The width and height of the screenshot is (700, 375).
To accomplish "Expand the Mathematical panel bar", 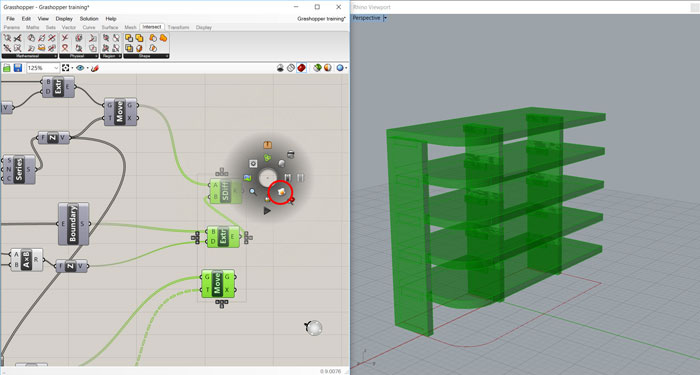I will pyautogui.click(x=30, y=56).
